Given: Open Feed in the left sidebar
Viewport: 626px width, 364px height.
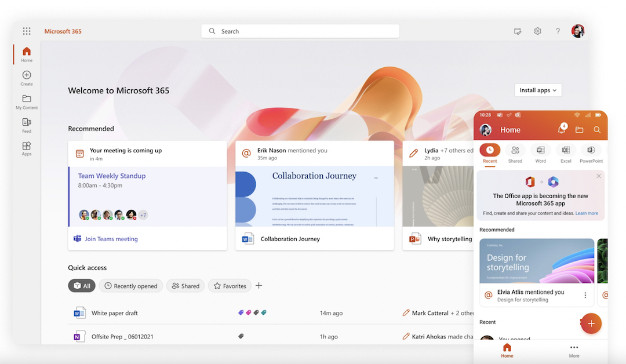Looking at the screenshot, I should tap(27, 125).
